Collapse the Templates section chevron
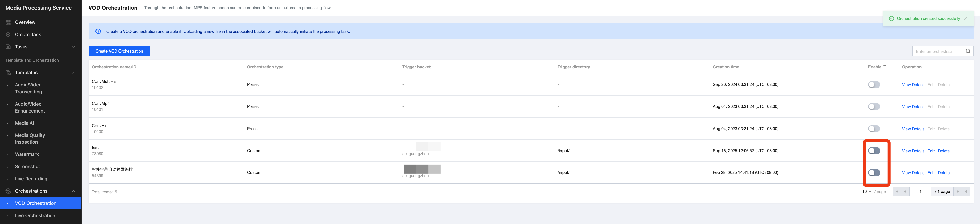The image size is (980, 224). click(74, 73)
